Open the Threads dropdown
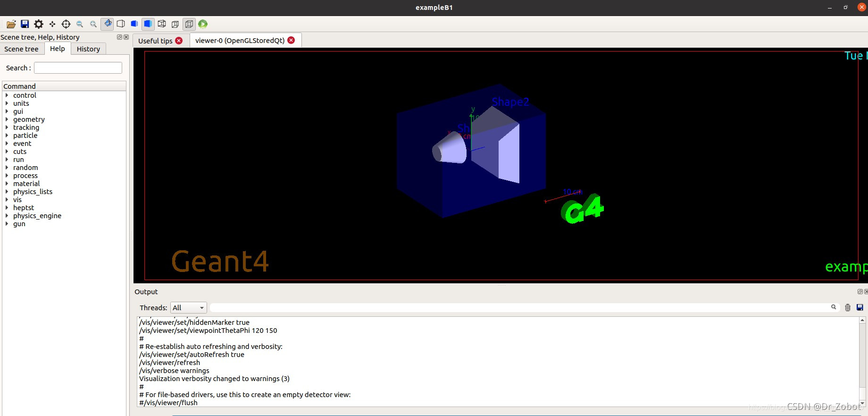This screenshot has width=868, height=416. [188, 308]
